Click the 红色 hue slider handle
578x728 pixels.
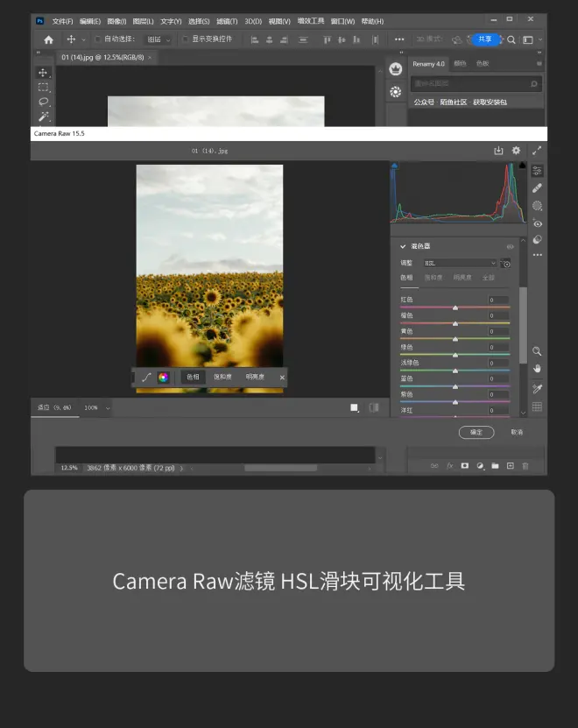(x=455, y=308)
